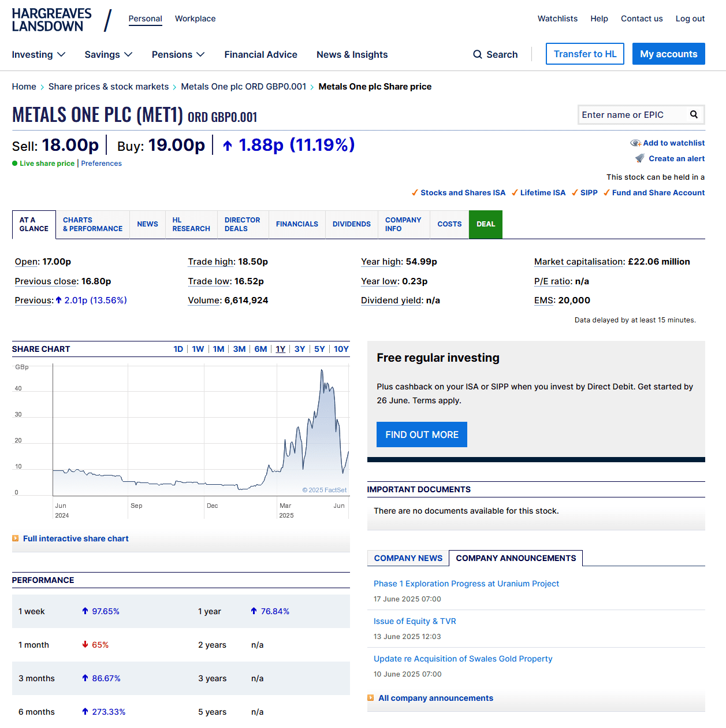Select the 5Y chart time range
726x728 pixels.
[319, 349]
